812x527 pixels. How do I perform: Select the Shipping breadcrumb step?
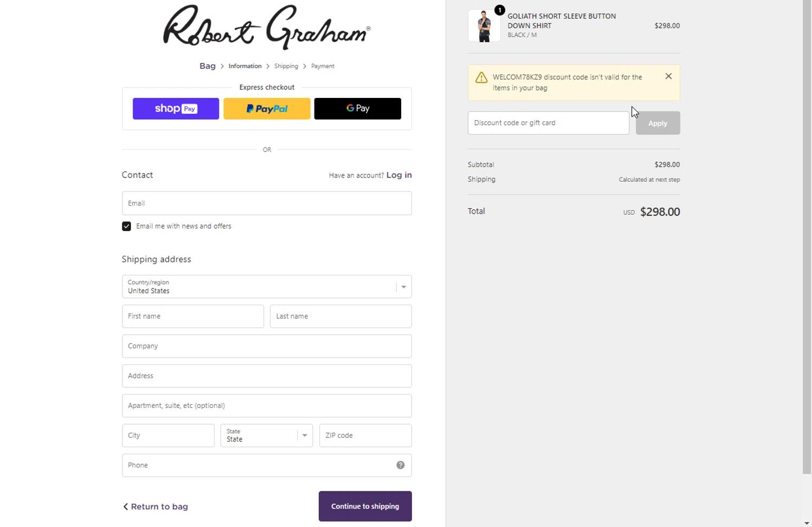point(286,66)
